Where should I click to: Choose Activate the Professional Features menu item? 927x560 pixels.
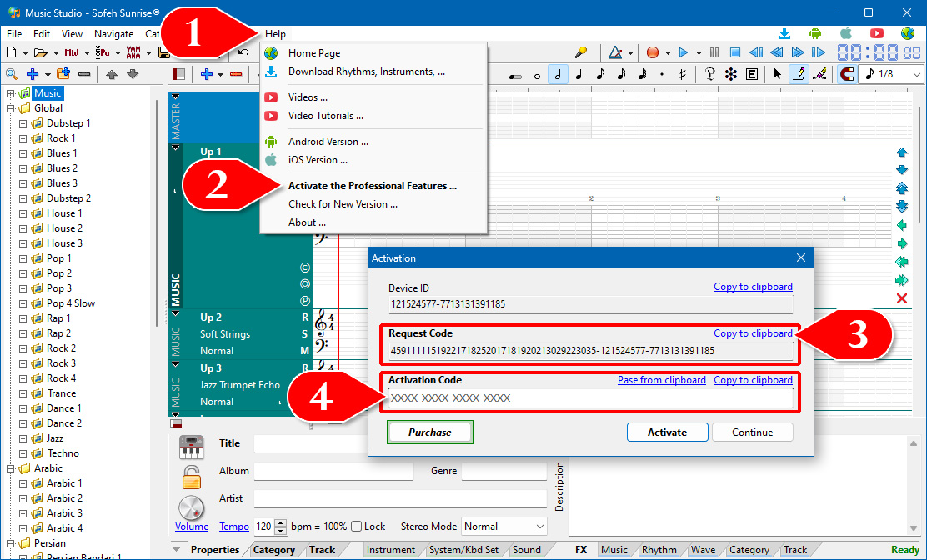372,186
